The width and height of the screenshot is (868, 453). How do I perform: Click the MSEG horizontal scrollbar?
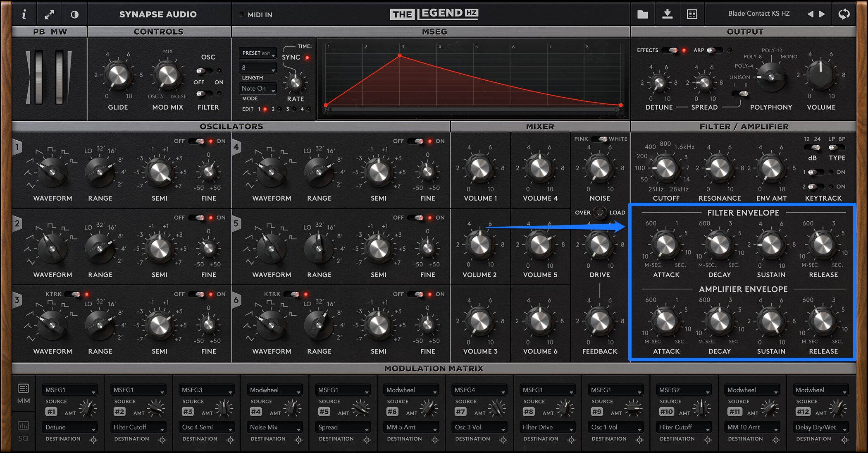pyautogui.click(x=473, y=110)
